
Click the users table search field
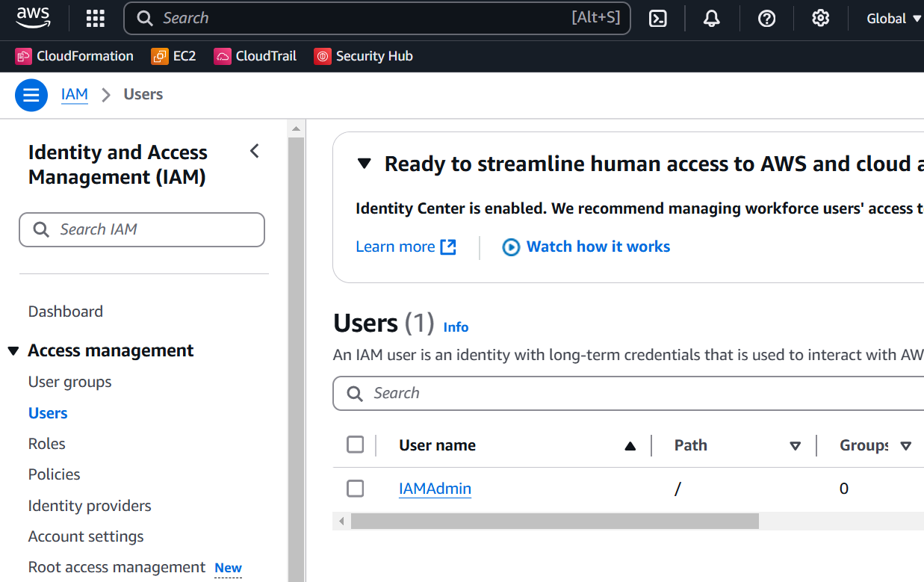628,393
